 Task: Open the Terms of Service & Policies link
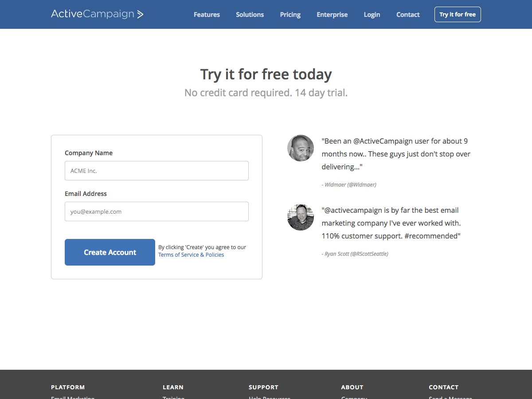(191, 254)
